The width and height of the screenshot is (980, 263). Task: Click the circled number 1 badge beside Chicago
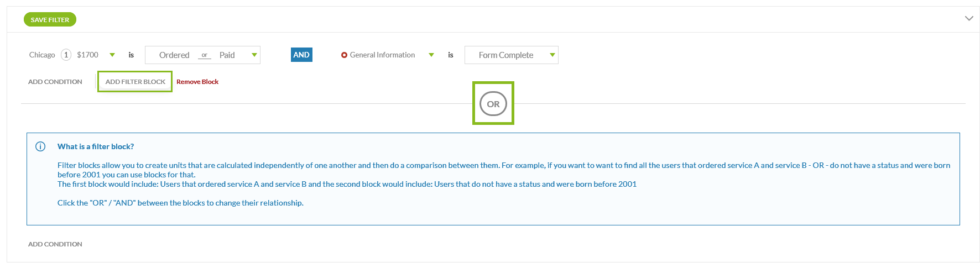[66, 55]
